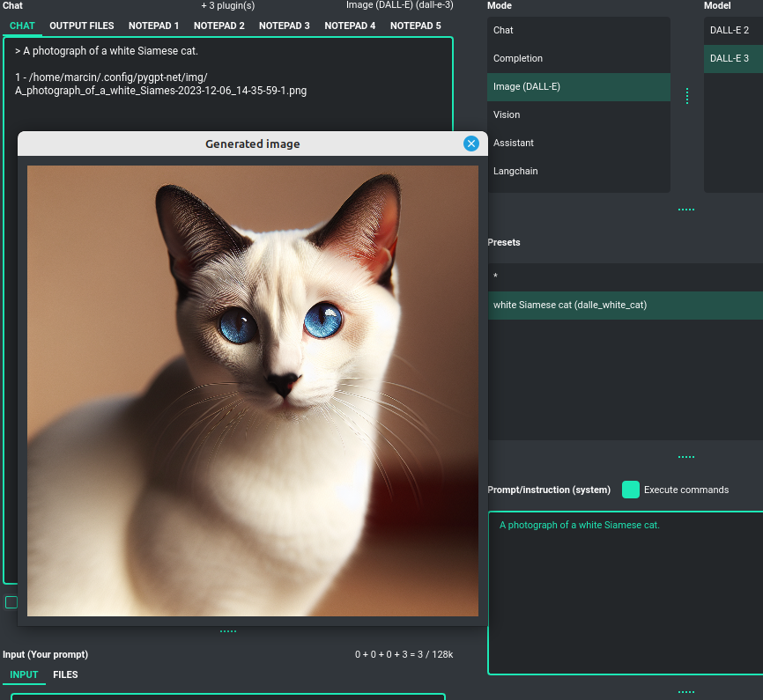Image resolution: width=763 pixels, height=700 pixels.
Task: Select the DALL-E 2 model
Action: pyautogui.click(x=731, y=30)
